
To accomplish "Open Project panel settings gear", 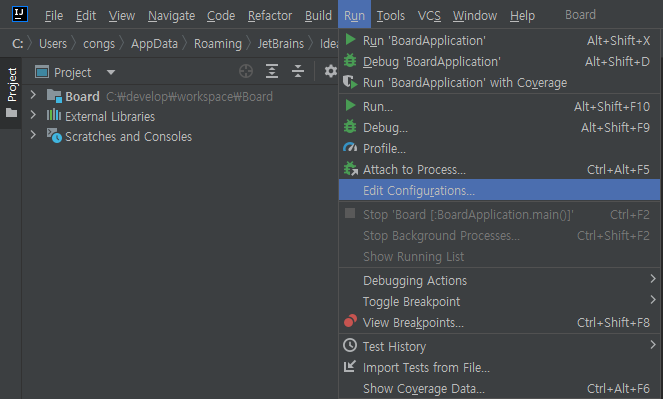I will [331, 71].
